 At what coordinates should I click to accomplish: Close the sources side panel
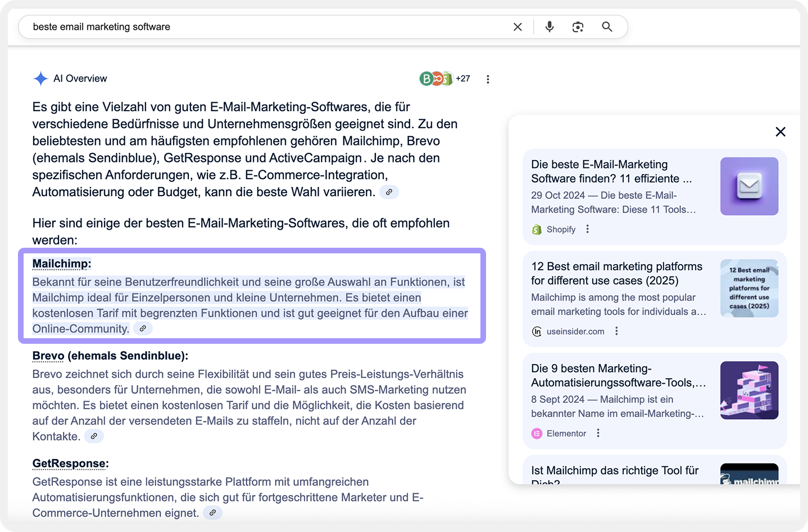click(x=780, y=131)
